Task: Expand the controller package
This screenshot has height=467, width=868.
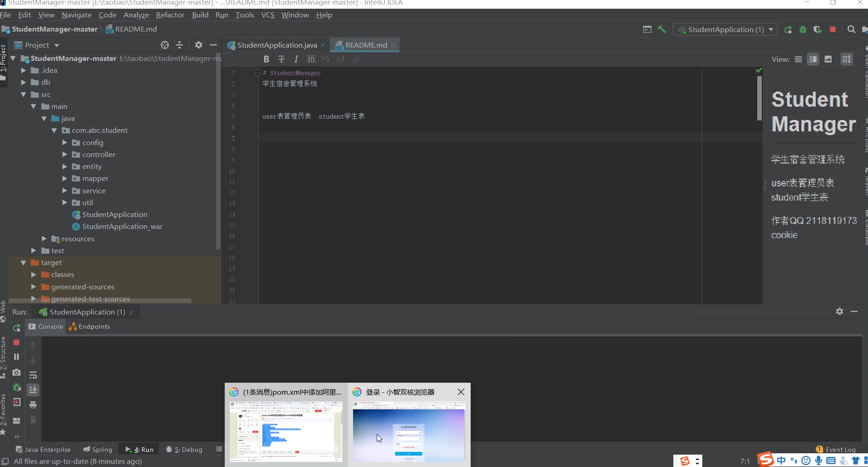Action: (x=65, y=155)
